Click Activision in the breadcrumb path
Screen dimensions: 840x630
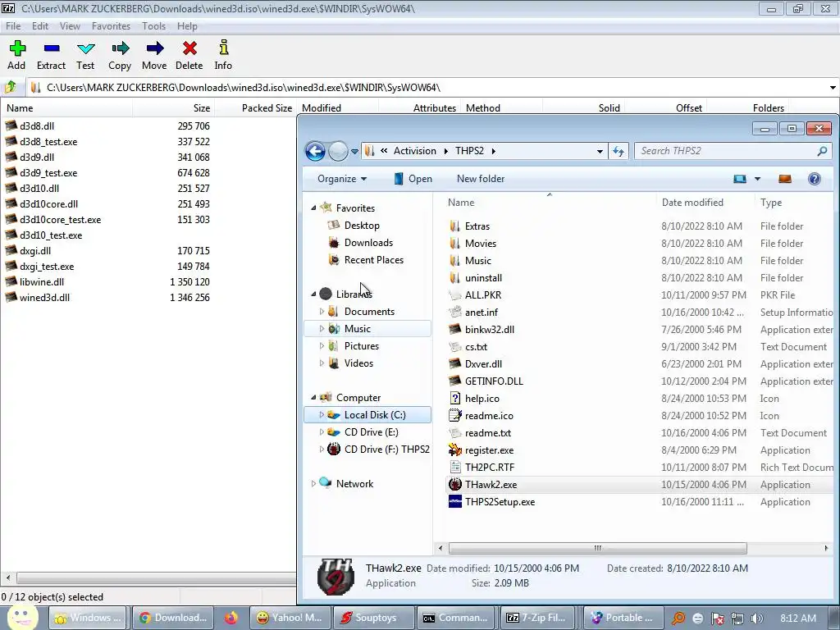pyautogui.click(x=414, y=151)
